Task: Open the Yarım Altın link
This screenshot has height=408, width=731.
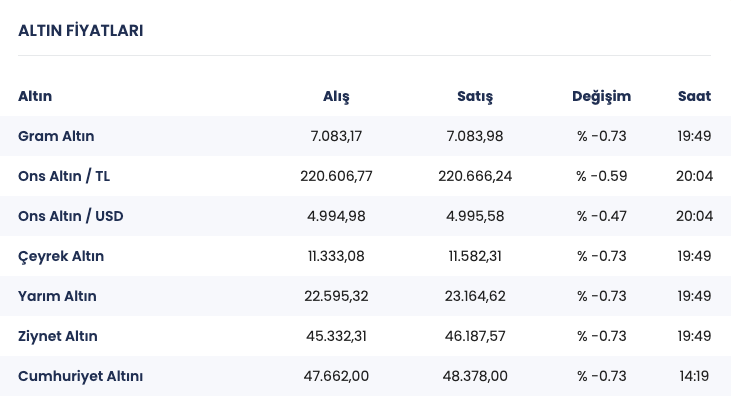Action: click(58, 296)
